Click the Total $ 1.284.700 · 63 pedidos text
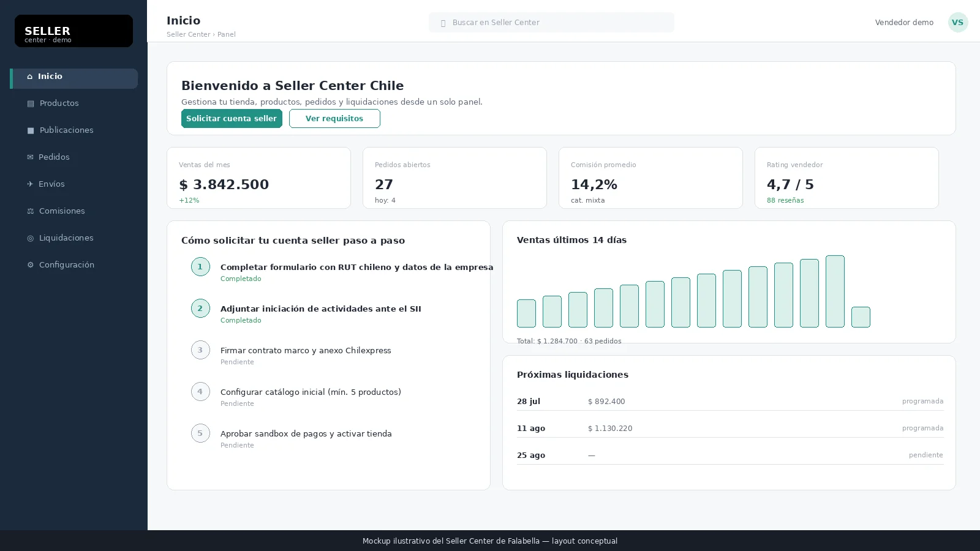The height and width of the screenshot is (551, 980). coord(569,342)
